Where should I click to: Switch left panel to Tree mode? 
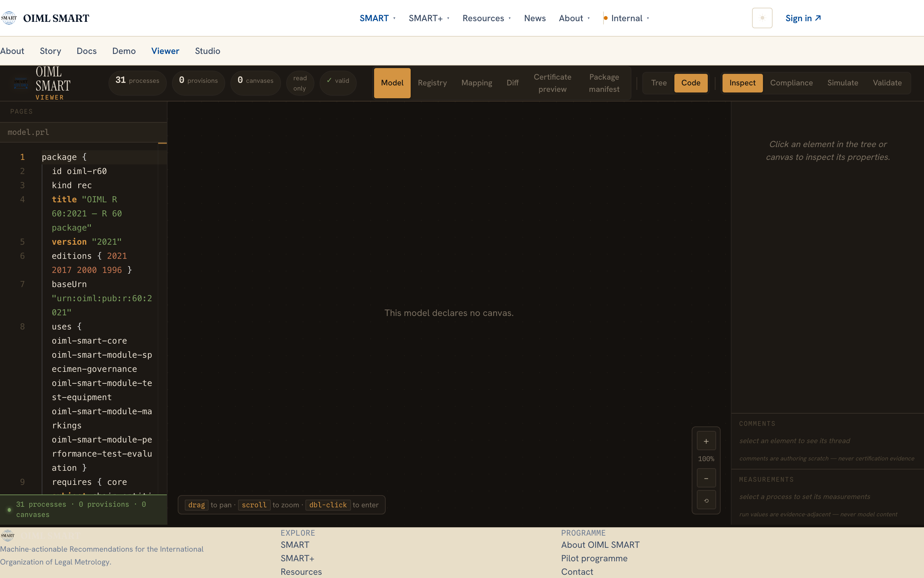659,83
